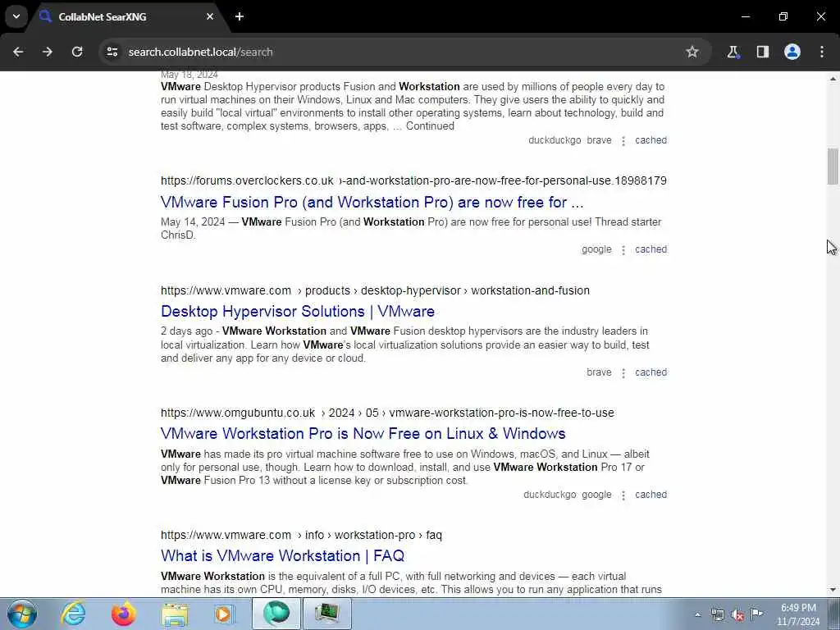Screen dimensions: 840x630
Task: Open the tab search dropdown arrow
Action: 16,16
